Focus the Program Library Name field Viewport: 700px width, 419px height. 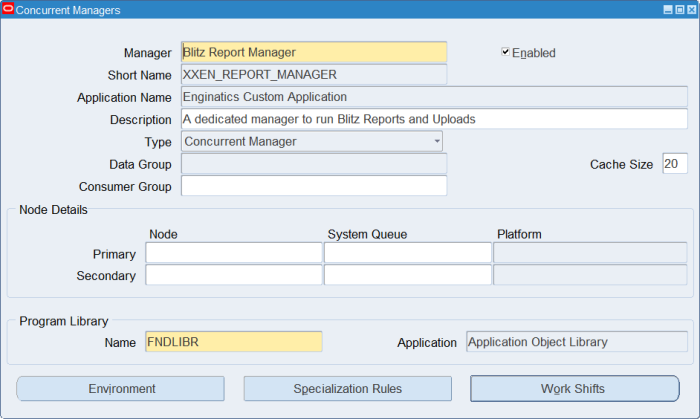(233, 342)
